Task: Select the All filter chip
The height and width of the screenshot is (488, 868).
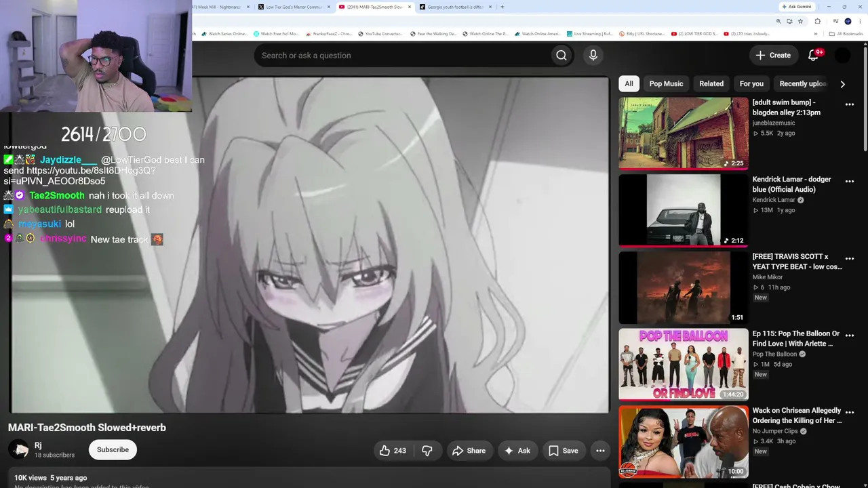Action: pyautogui.click(x=629, y=83)
